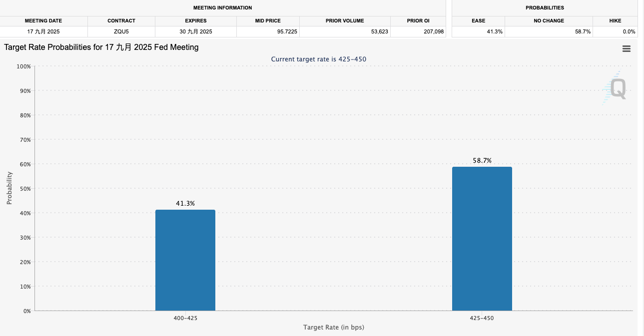Click the EASE probability column header
644x336 pixels.
tap(478, 21)
